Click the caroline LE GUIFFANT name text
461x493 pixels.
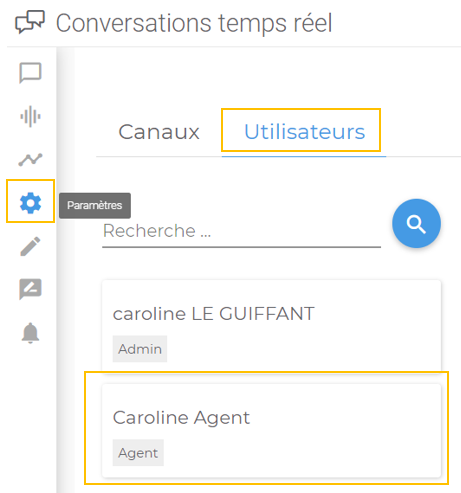[x=213, y=314]
